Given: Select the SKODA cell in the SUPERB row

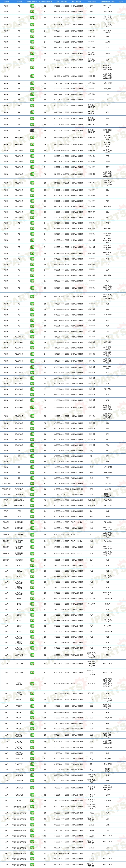Looking at the screenshot, I should (x=6, y=560).
